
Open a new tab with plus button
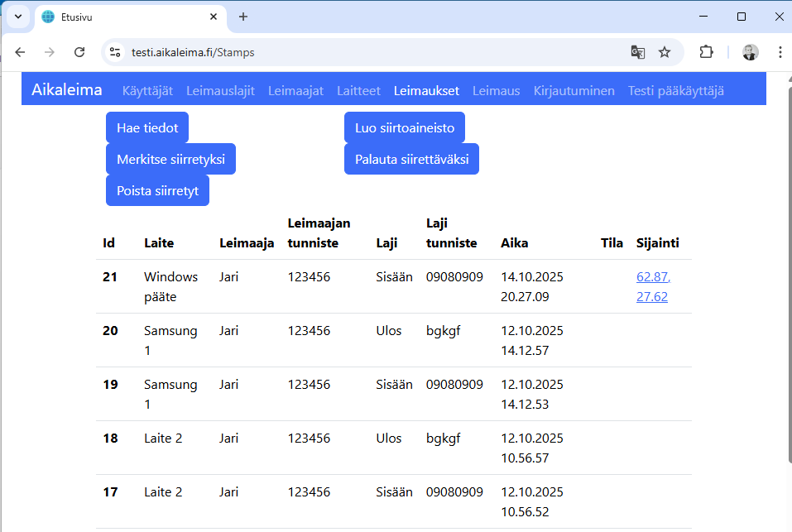tap(243, 17)
